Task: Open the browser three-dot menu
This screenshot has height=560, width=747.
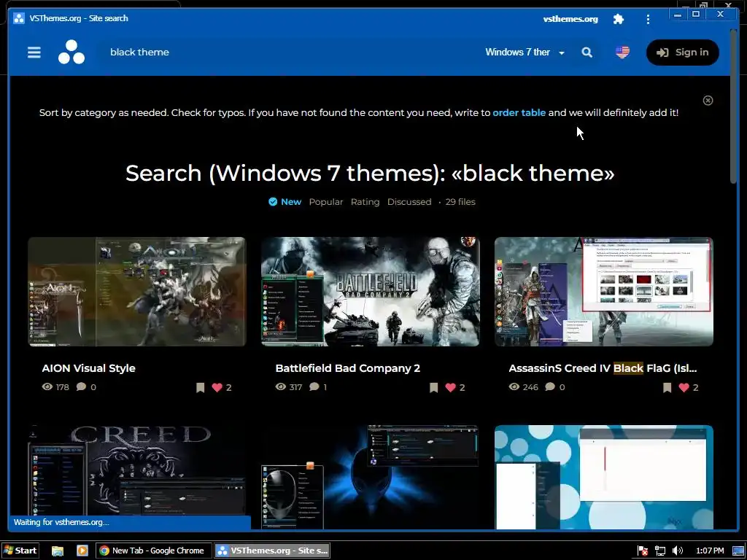Action: point(648,19)
